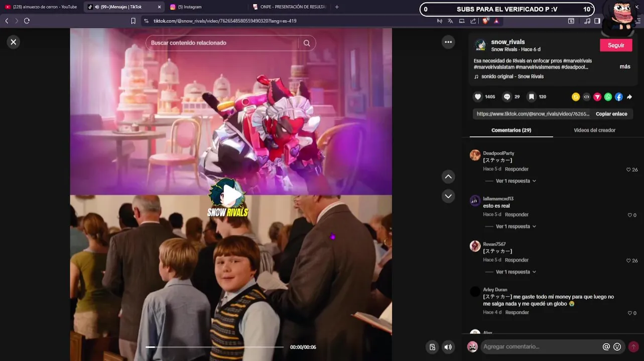Click sonido original - Snow Rivals
Screen dimensions: 644x361
(x=512, y=76)
